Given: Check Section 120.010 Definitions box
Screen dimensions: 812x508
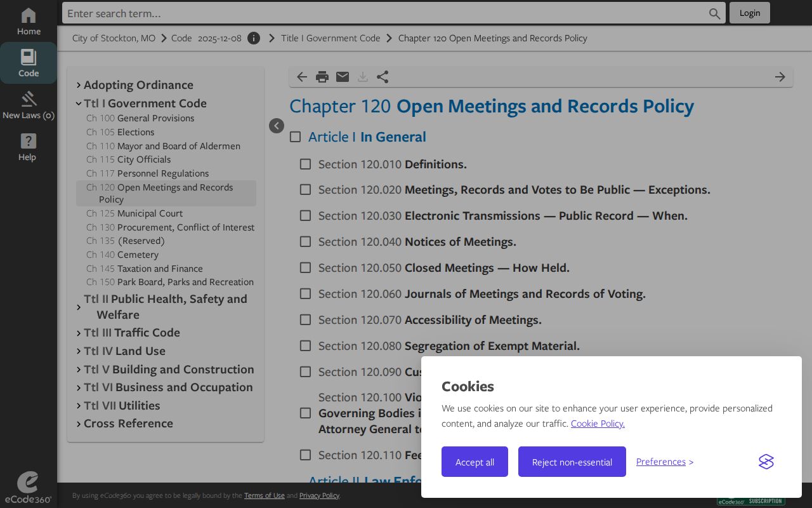Looking at the screenshot, I should [305, 164].
